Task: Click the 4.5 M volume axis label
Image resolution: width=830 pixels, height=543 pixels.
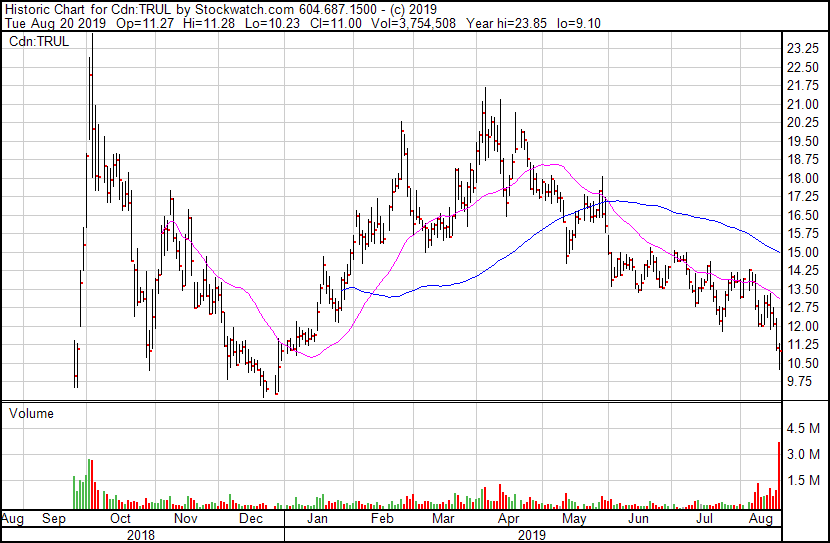Action: tap(804, 428)
